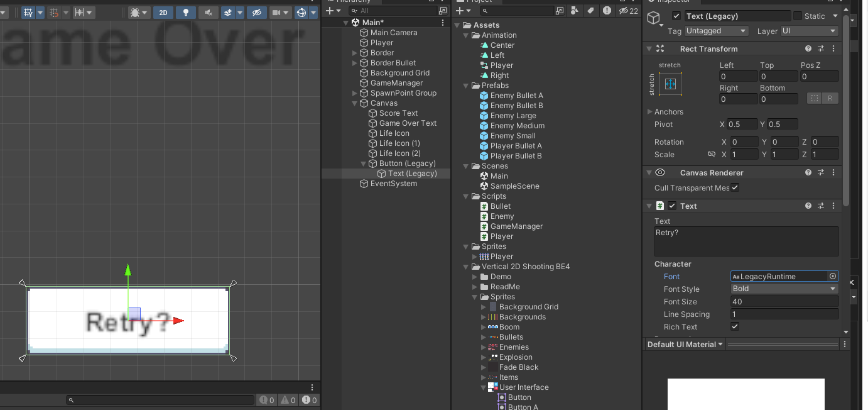The width and height of the screenshot is (868, 410).
Task: Open anchor presets stretch box
Action: tap(670, 84)
